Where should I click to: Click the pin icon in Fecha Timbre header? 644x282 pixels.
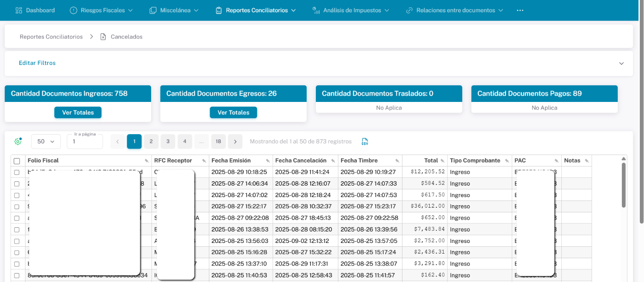click(397, 161)
